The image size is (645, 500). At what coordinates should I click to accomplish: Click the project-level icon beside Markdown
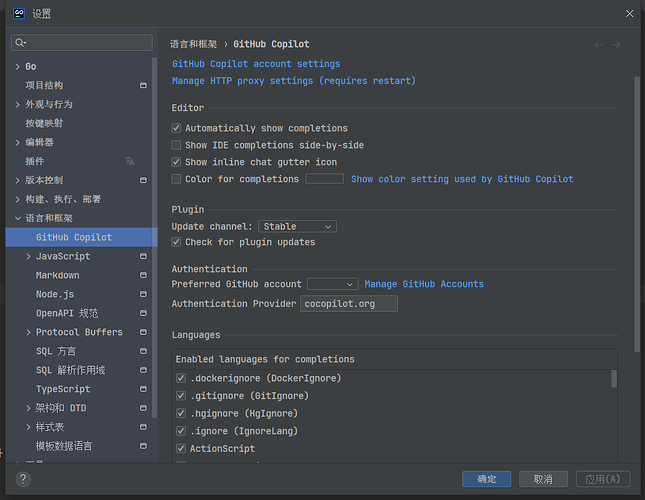point(143,275)
